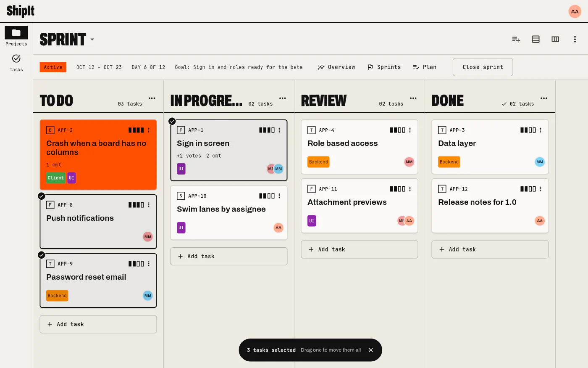The height and width of the screenshot is (368, 588).
Task: Click the priority bars on APP-11
Action: pos(397,189)
